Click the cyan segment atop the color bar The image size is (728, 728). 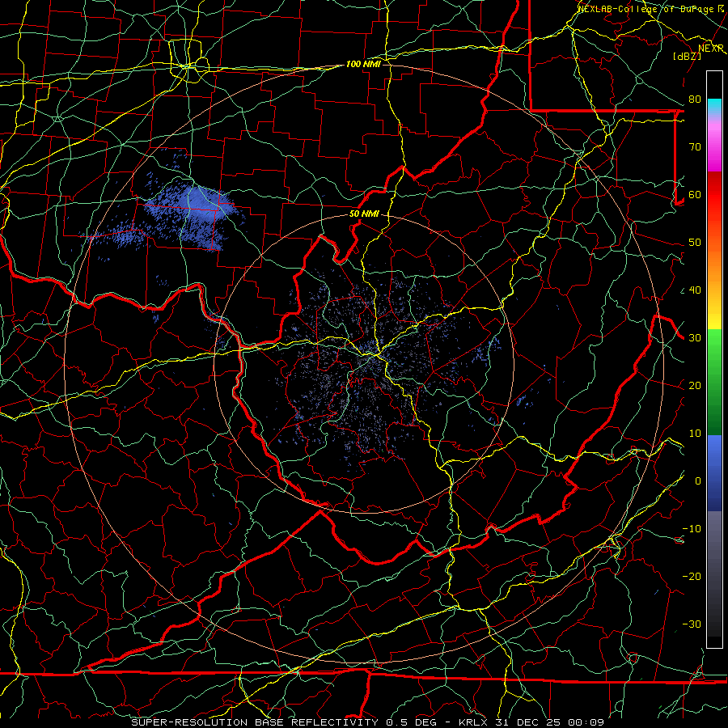pyautogui.click(x=714, y=105)
